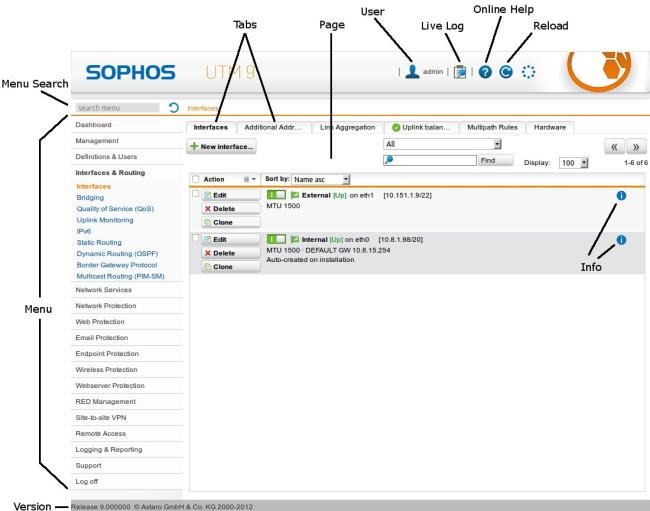Image resolution: width=650 pixels, height=511 pixels.
Task: Show info for External interface
Action: pos(621,196)
